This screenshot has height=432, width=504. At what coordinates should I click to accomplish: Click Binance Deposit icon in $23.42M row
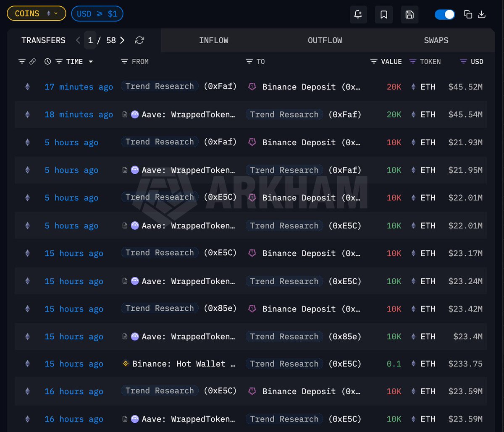tap(252, 309)
